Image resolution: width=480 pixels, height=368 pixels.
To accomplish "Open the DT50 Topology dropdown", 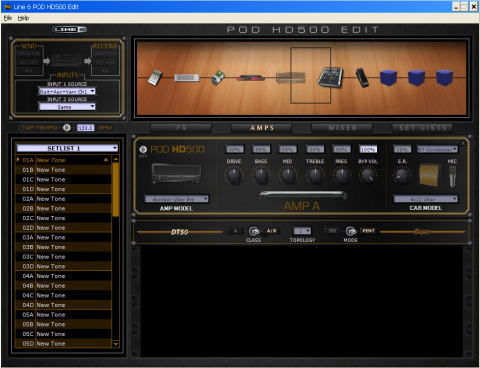I will click(x=302, y=231).
